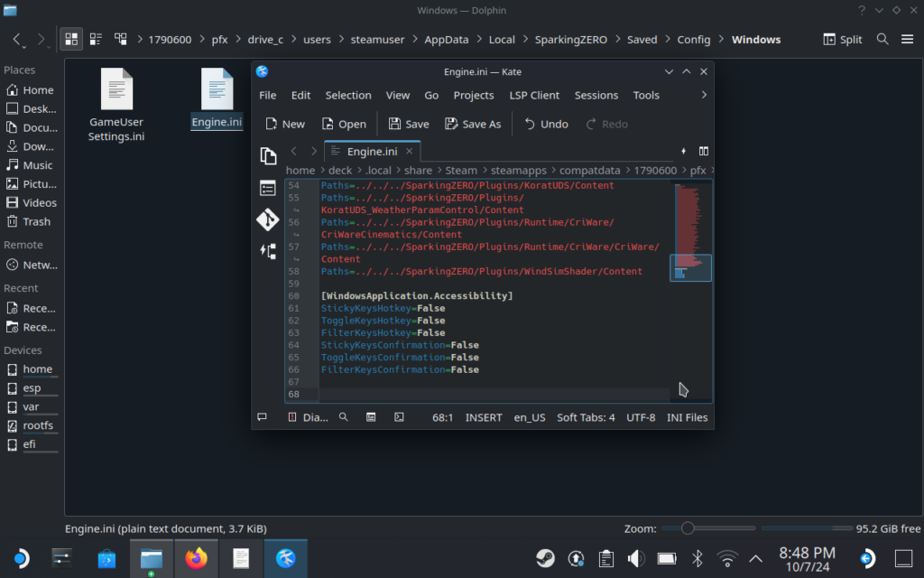Viewport: 924px width, 578px height.
Task: Open the Discover store taskbar icon
Action: [106, 558]
